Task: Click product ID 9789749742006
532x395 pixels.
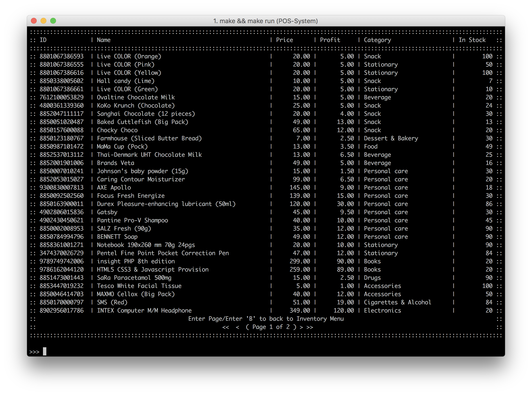Action: (62, 261)
